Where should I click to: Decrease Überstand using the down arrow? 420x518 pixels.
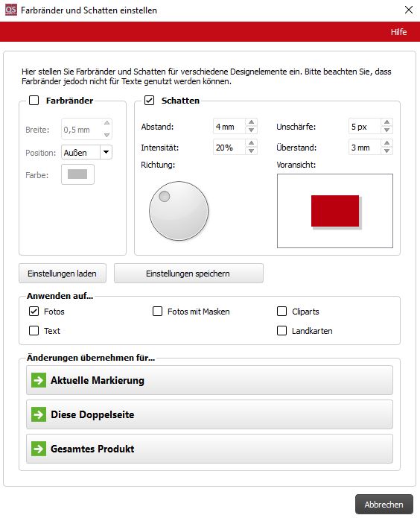coord(386,151)
